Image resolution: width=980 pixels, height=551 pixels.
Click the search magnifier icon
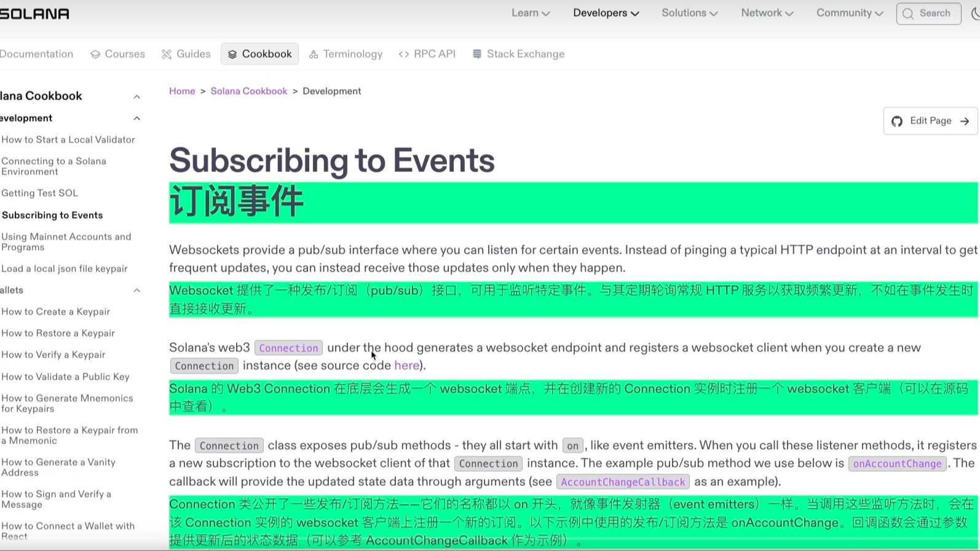pos(908,14)
